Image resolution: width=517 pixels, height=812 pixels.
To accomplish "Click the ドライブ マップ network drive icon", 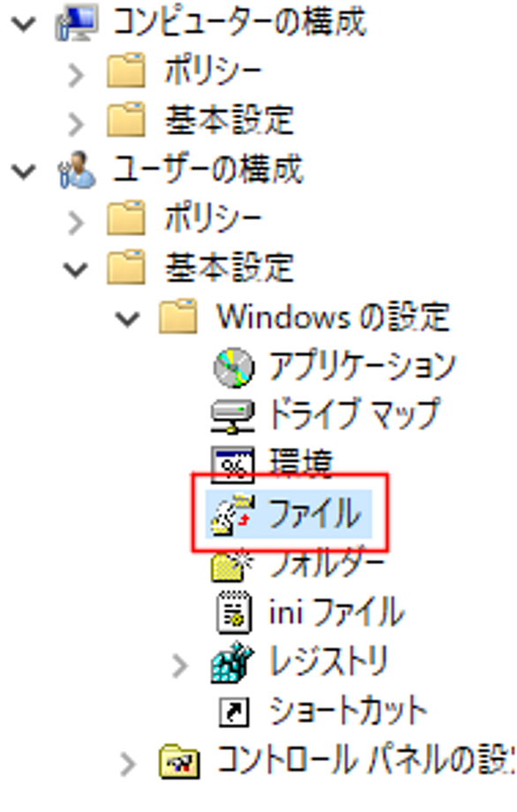I will 232,417.
